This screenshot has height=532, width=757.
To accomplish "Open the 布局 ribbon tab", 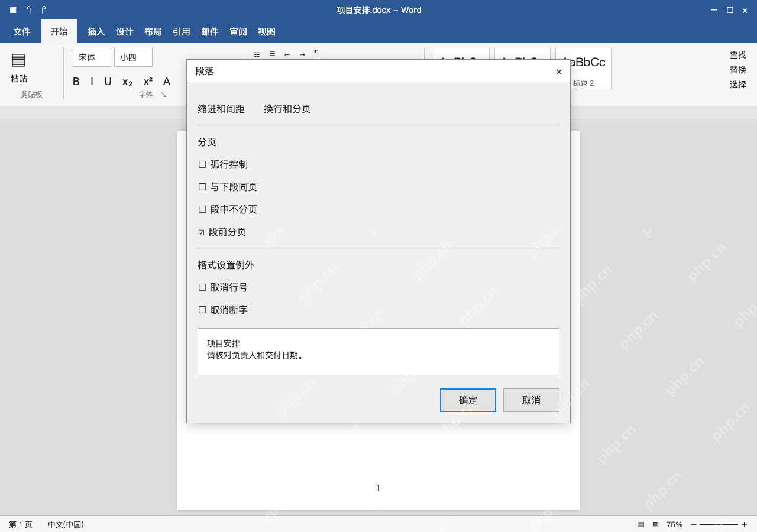I will [153, 31].
